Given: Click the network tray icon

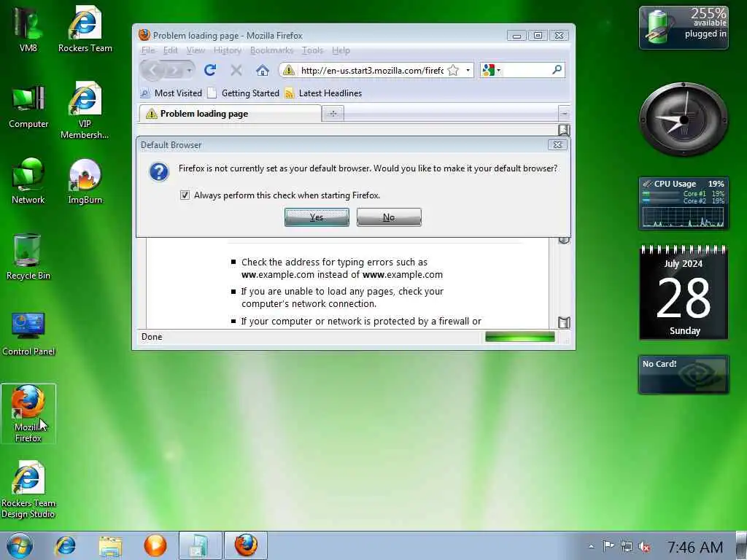Looking at the screenshot, I should coord(627,547).
